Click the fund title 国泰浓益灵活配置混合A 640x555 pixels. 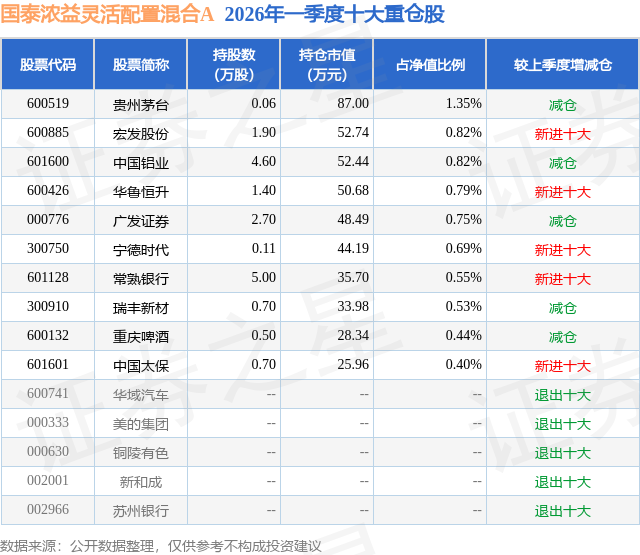coord(107,14)
